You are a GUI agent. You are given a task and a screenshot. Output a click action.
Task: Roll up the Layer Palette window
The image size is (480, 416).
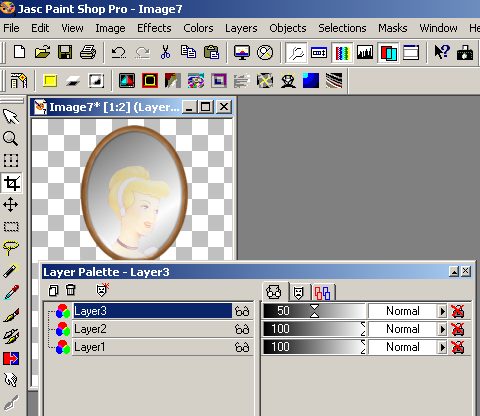tap(454, 272)
